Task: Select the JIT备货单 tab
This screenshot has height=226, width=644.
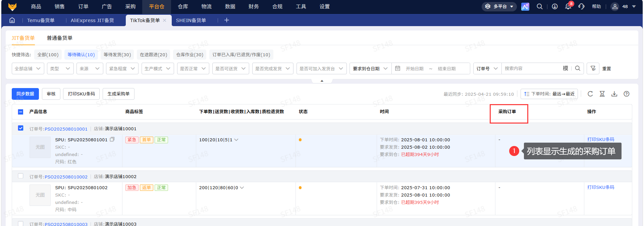Action: (x=23, y=38)
